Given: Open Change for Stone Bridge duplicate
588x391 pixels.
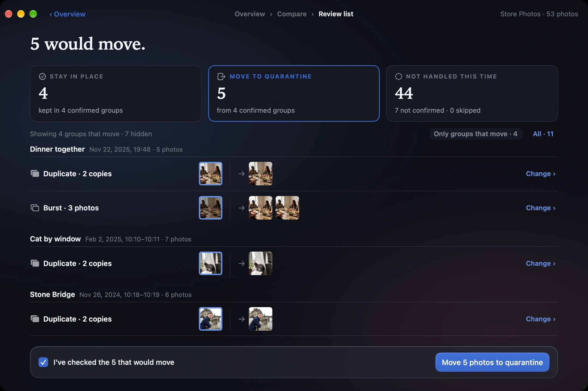Looking at the screenshot, I should (541, 319).
